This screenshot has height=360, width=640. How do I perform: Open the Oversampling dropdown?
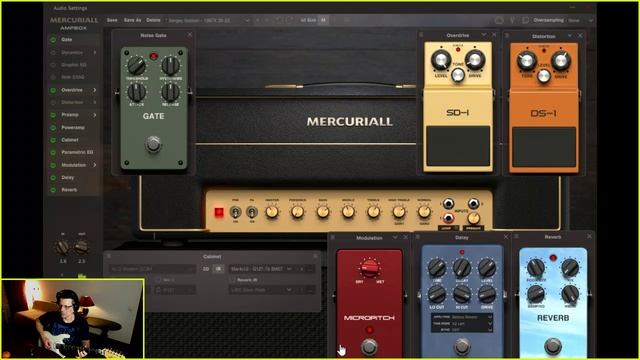pyautogui.click(x=580, y=20)
